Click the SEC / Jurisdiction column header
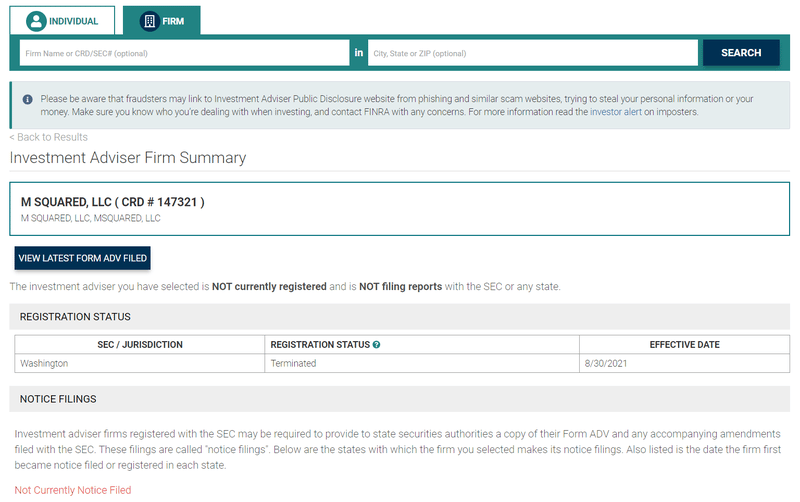 [x=140, y=345]
